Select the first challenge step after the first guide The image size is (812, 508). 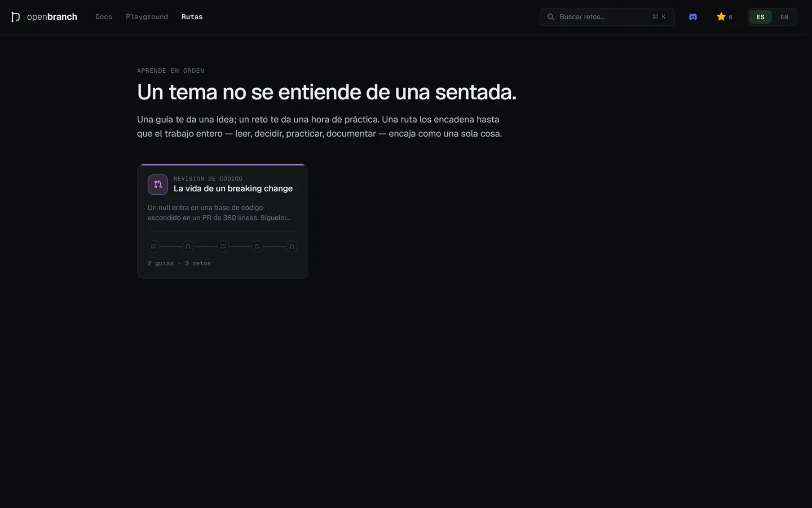(188, 247)
